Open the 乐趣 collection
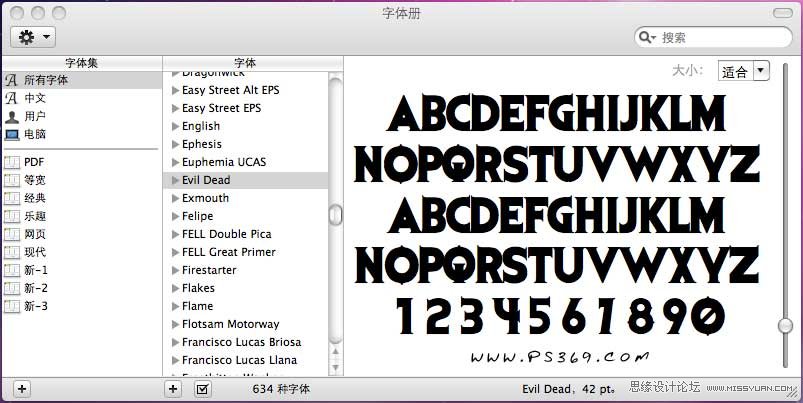This screenshot has width=803, height=403. pyautogui.click(x=82, y=216)
